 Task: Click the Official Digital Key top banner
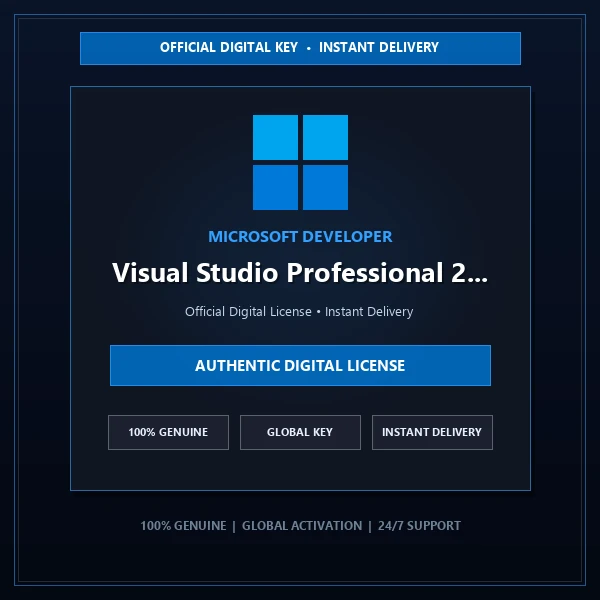coord(300,49)
